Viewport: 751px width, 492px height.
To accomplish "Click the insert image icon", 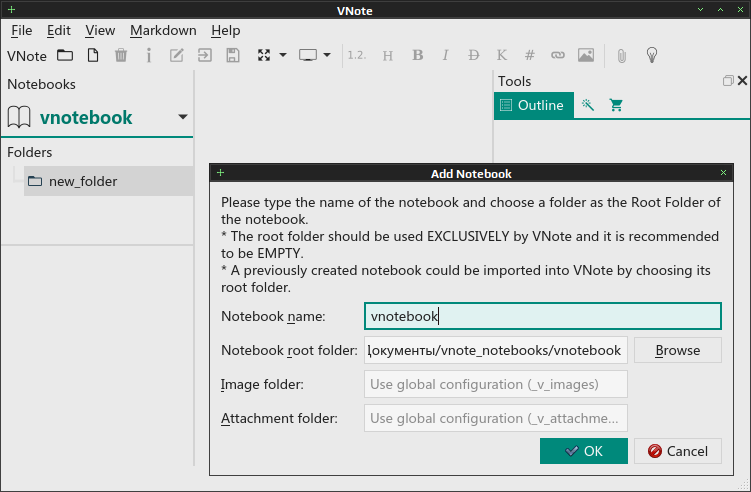I will pyautogui.click(x=586, y=56).
